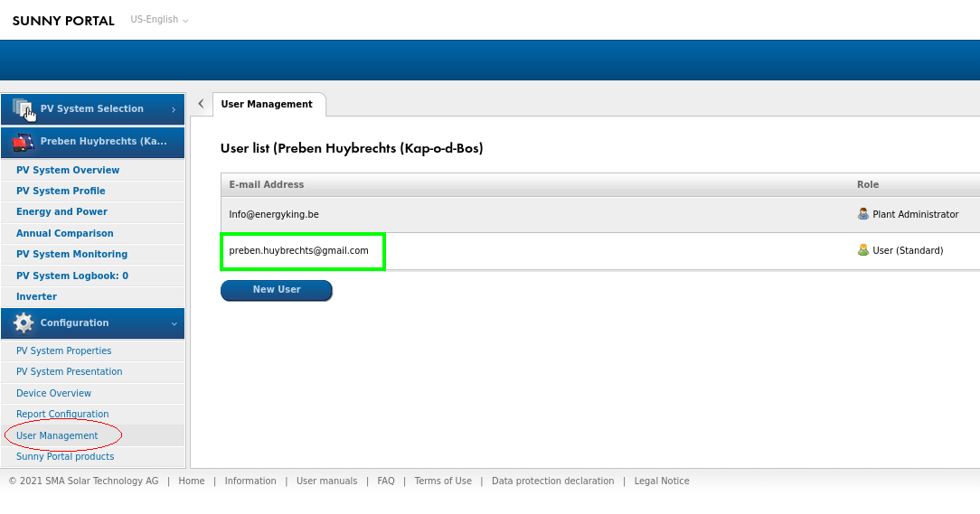Click the Plant Administrator role icon
The image size is (980, 514).
(862, 215)
